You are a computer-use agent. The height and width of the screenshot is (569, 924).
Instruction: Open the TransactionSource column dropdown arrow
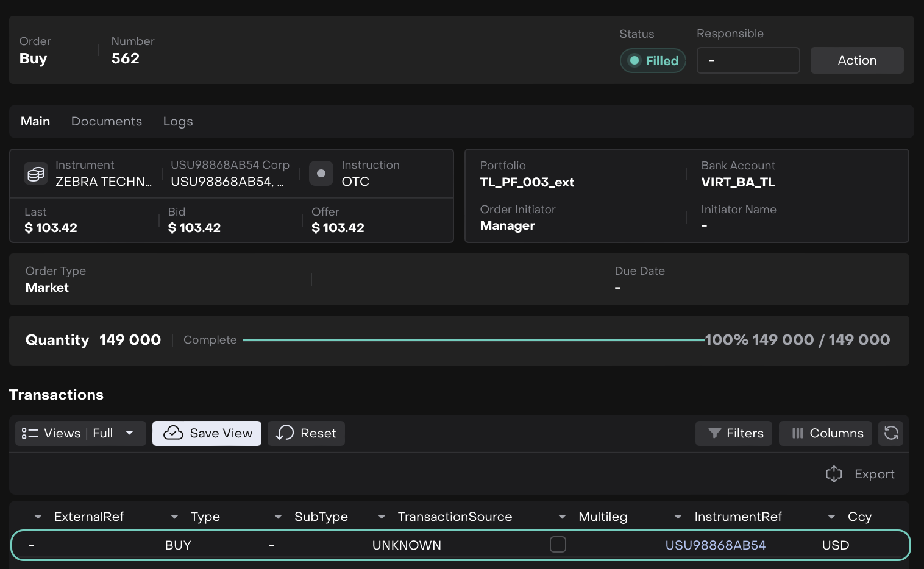tap(382, 517)
